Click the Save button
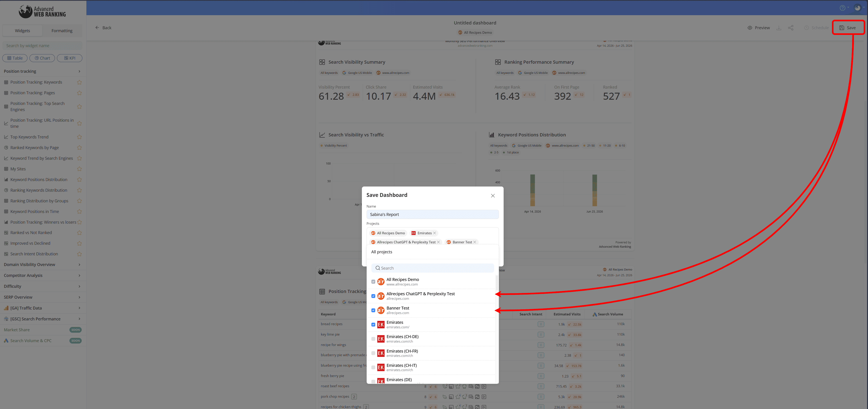Screen dimensions: 868x409 (848, 28)
